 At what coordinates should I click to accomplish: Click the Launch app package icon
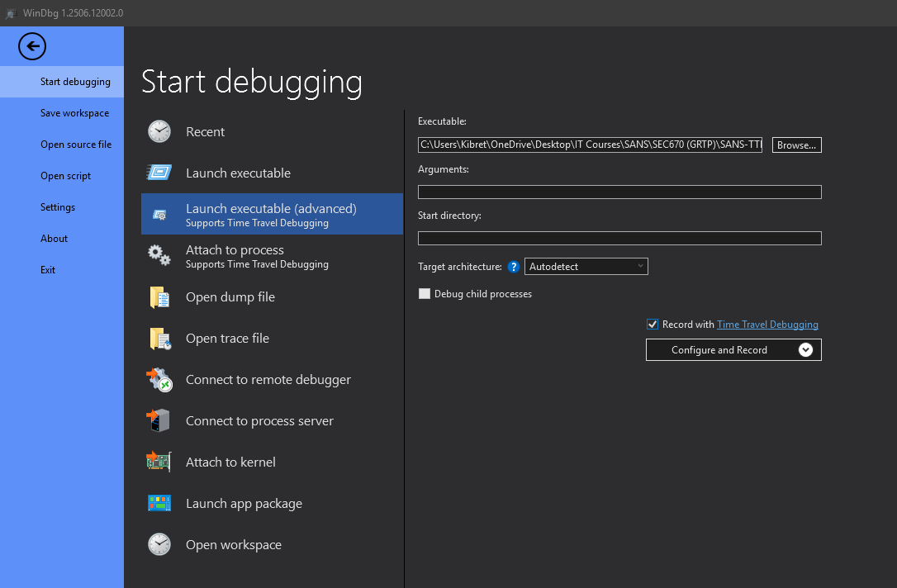[x=159, y=503]
